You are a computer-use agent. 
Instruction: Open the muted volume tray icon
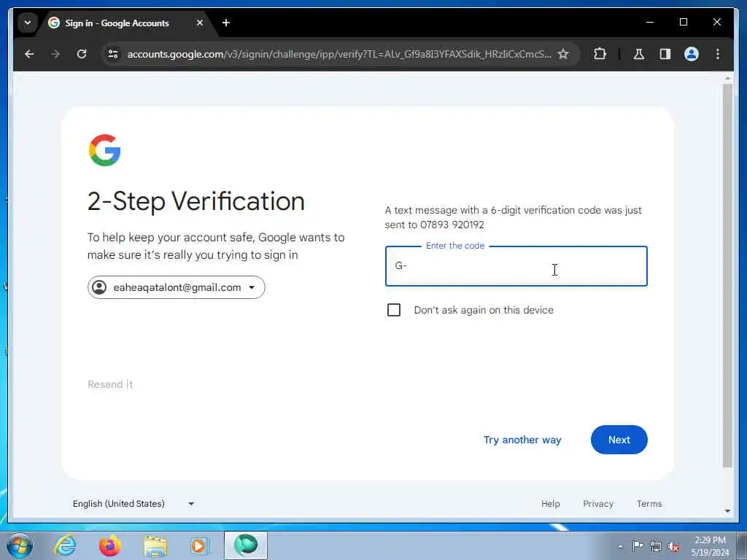pos(673,546)
